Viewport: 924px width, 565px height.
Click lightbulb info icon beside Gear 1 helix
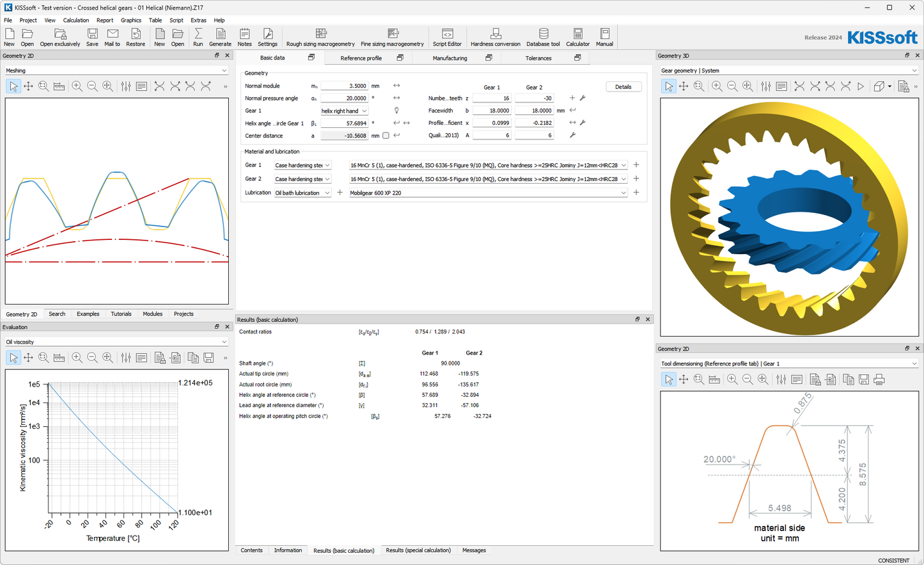[x=396, y=111]
